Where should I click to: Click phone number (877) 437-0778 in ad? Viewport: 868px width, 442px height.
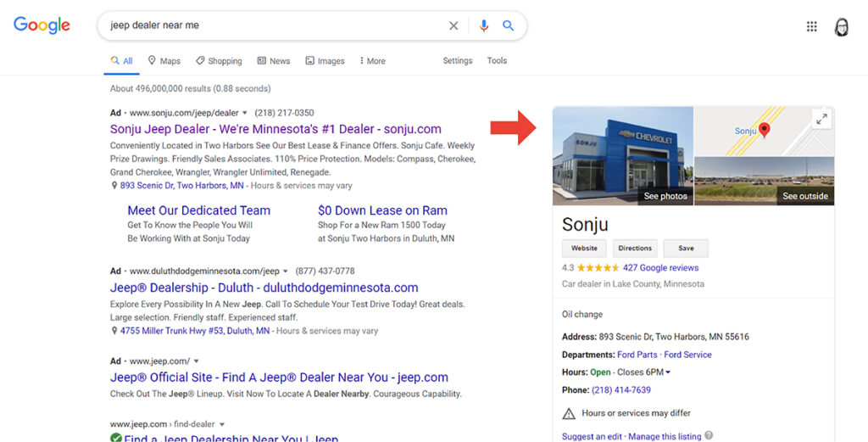[x=325, y=271]
